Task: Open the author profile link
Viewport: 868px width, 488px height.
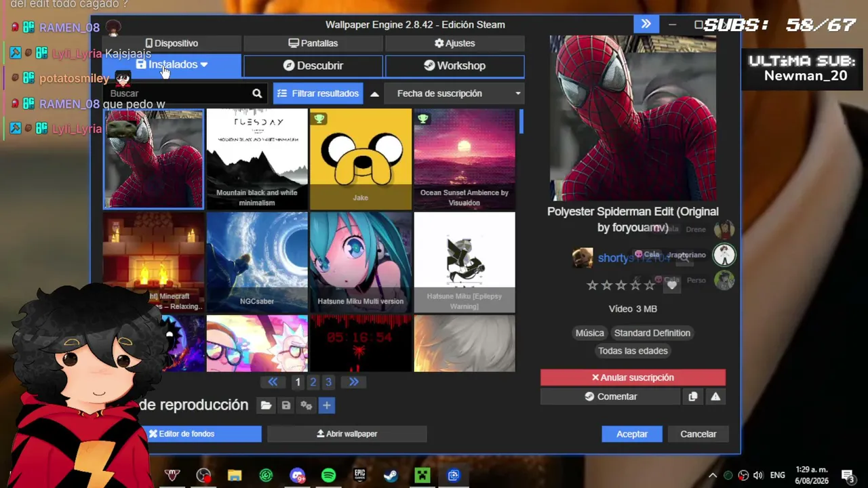Action: 633,258
